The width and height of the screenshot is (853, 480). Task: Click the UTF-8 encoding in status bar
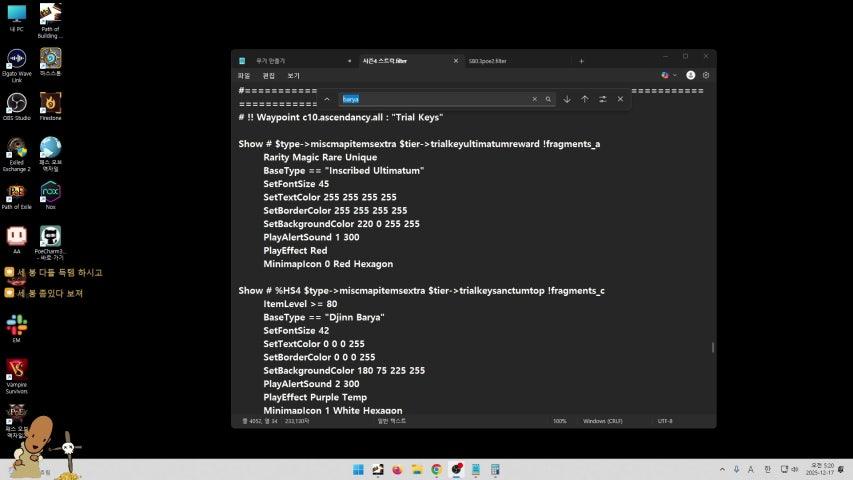664,421
